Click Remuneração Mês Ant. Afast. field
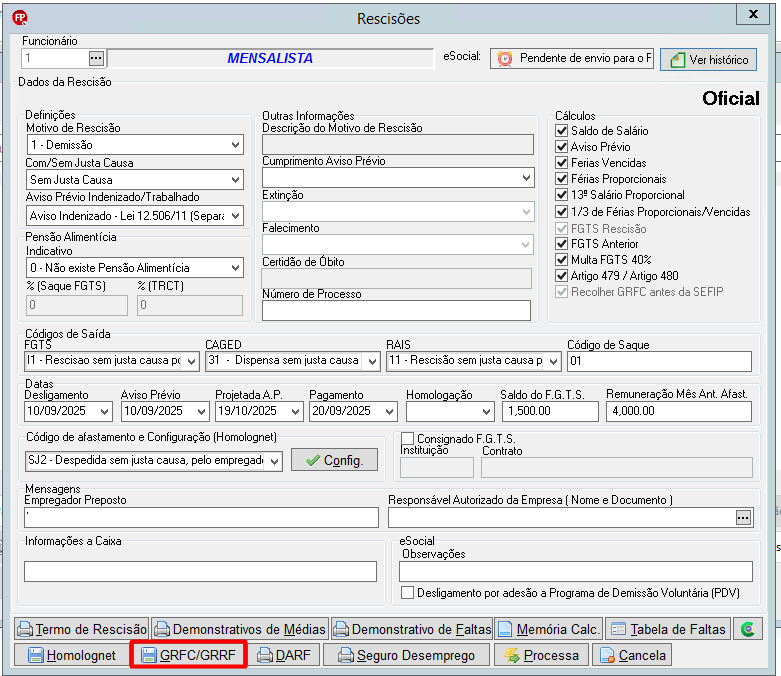 tap(678, 411)
